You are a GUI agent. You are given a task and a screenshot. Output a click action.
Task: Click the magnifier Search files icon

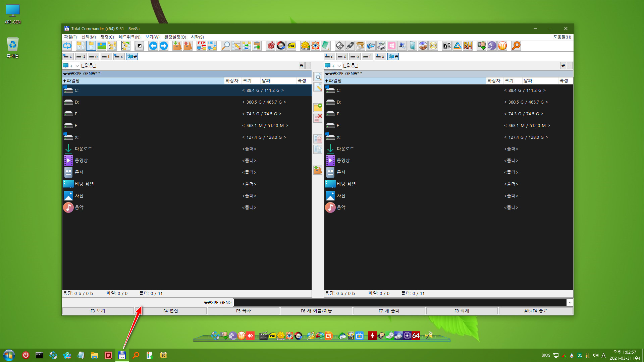coord(225,46)
